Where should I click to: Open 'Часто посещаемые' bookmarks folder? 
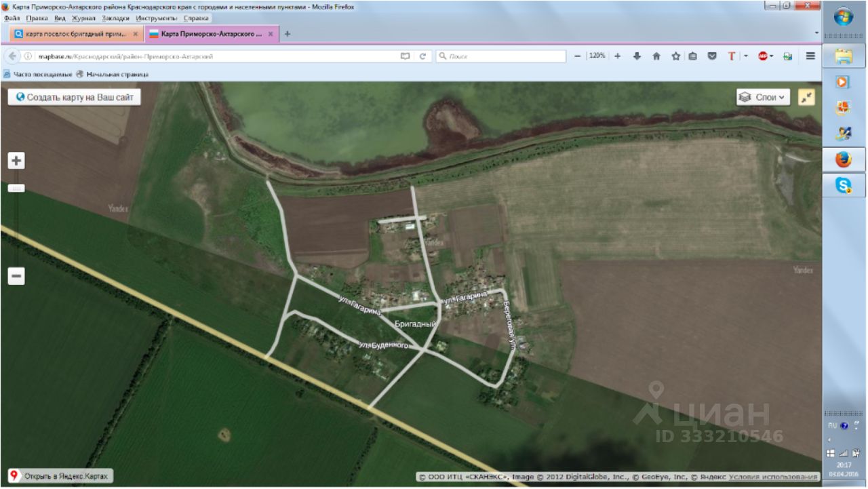(x=37, y=74)
